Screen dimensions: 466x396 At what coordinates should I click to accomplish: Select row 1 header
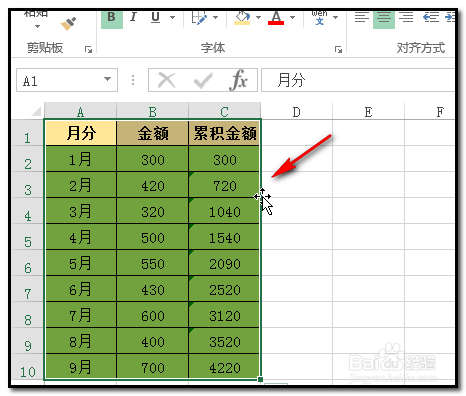coord(28,133)
